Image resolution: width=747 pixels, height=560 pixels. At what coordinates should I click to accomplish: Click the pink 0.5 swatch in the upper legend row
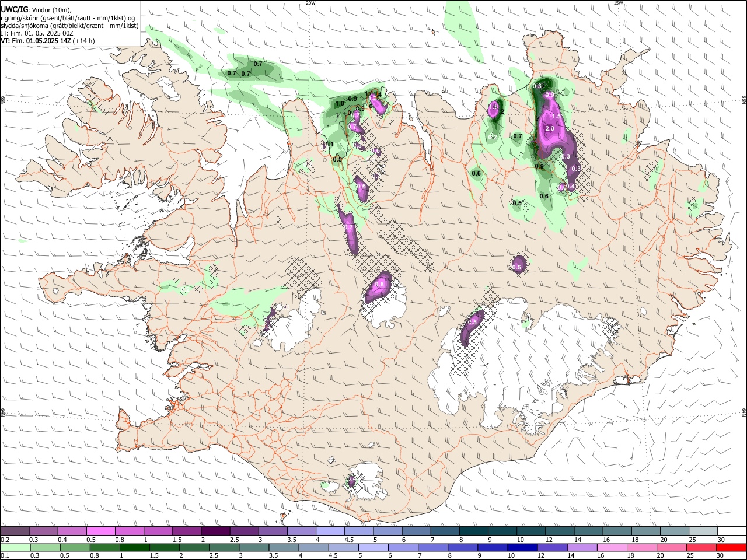pos(100,531)
